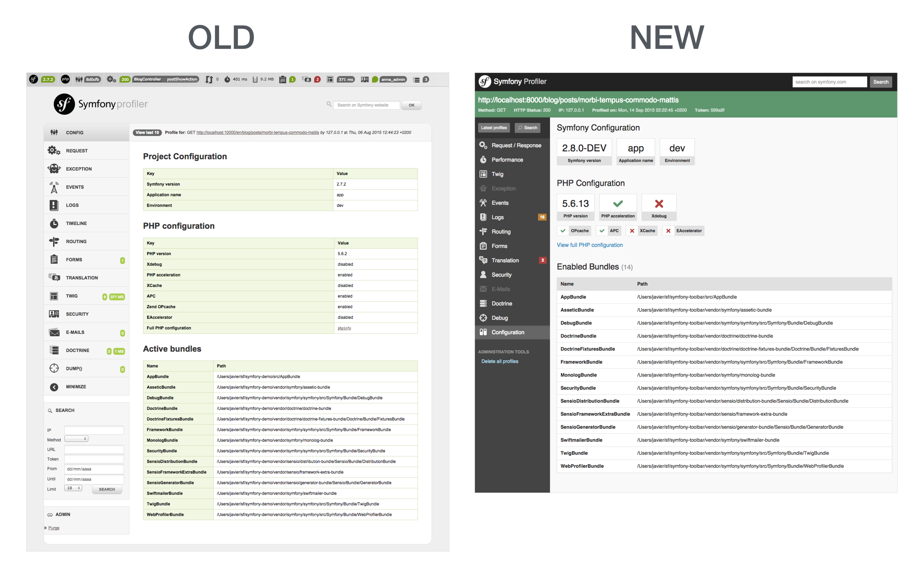
Task: Click the forms clipboard icon in old toolbar
Action: 283,79
